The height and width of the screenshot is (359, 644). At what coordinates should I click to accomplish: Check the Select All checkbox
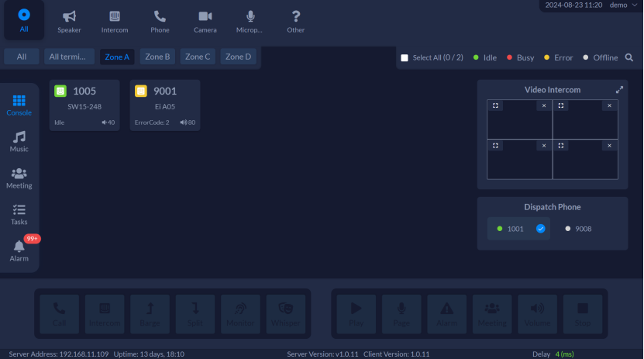[405, 58]
